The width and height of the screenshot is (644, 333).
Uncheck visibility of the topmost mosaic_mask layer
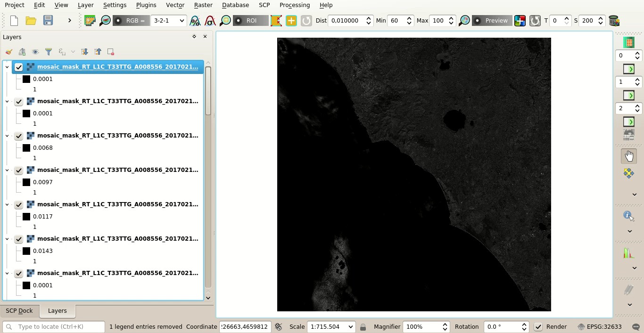[x=18, y=67]
